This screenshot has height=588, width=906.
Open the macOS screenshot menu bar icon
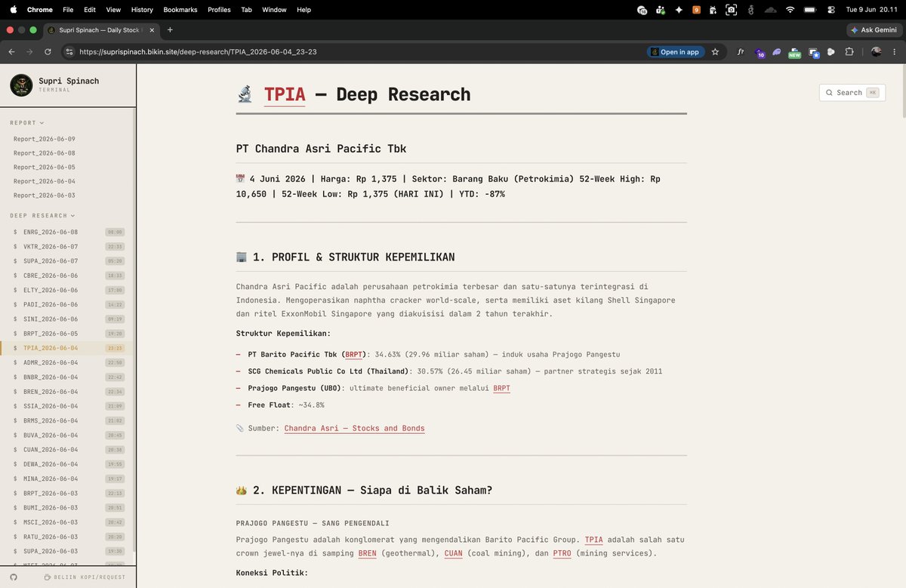pos(731,10)
